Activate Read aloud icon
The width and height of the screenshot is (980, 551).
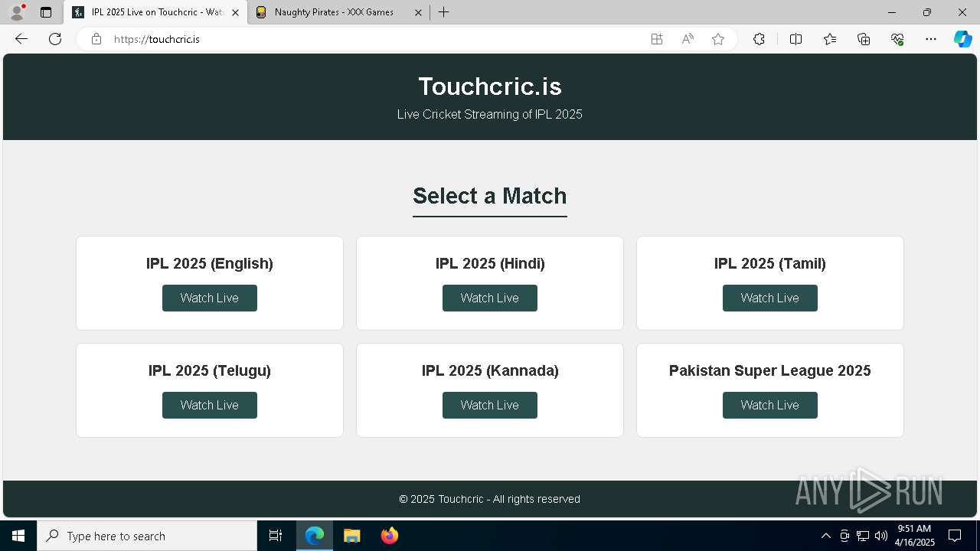pyautogui.click(x=688, y=39)
